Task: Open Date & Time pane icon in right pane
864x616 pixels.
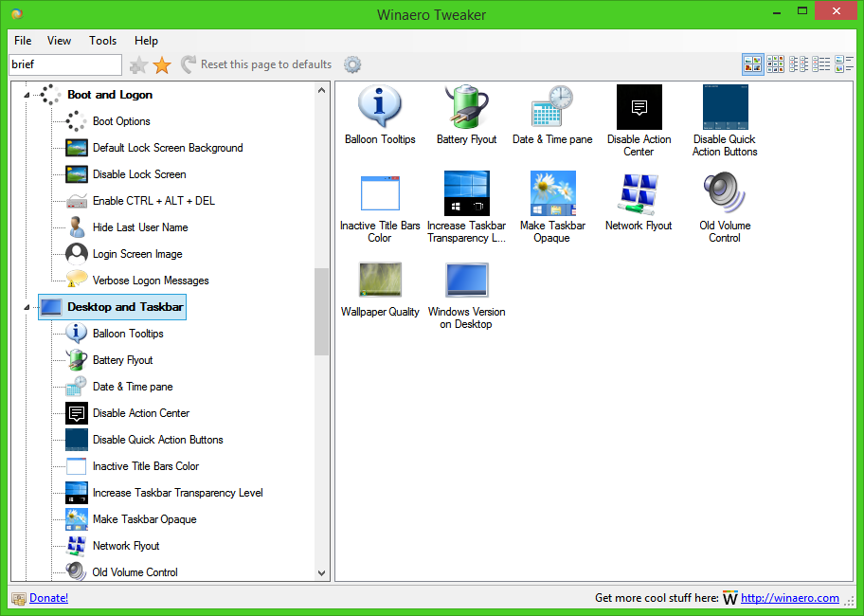Action: 552,107
